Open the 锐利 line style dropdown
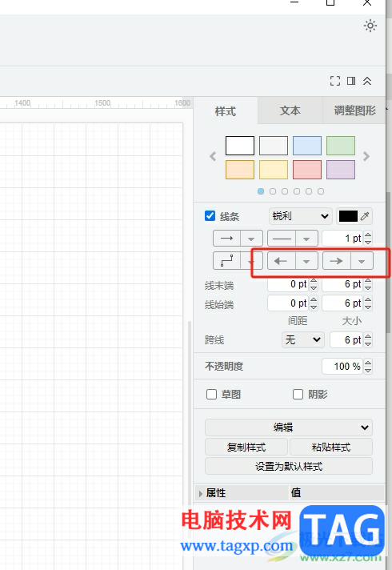 point(301,216)
